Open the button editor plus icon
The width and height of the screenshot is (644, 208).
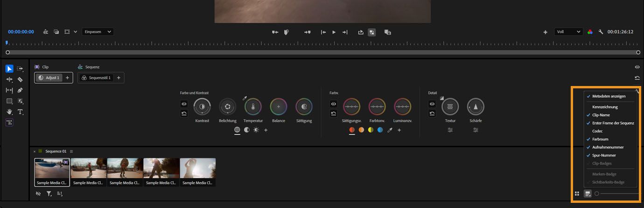(x=545, y=32)
